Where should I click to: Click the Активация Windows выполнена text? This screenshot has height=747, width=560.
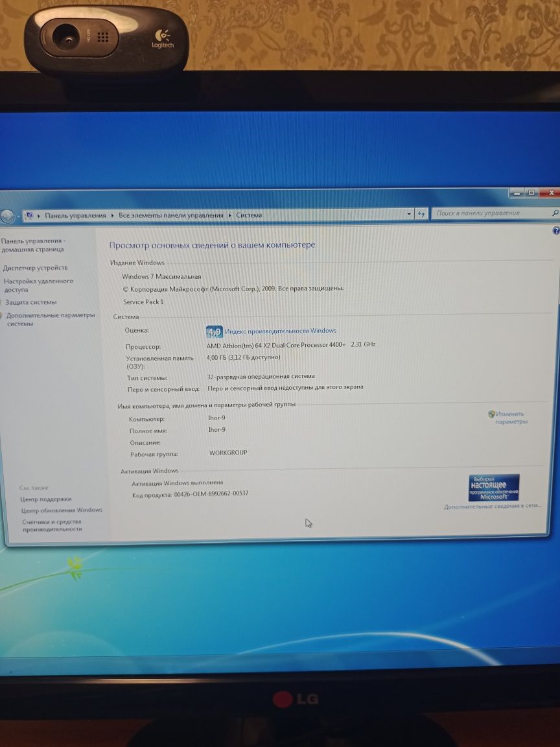pyautogui.click(x=177, y=483)
